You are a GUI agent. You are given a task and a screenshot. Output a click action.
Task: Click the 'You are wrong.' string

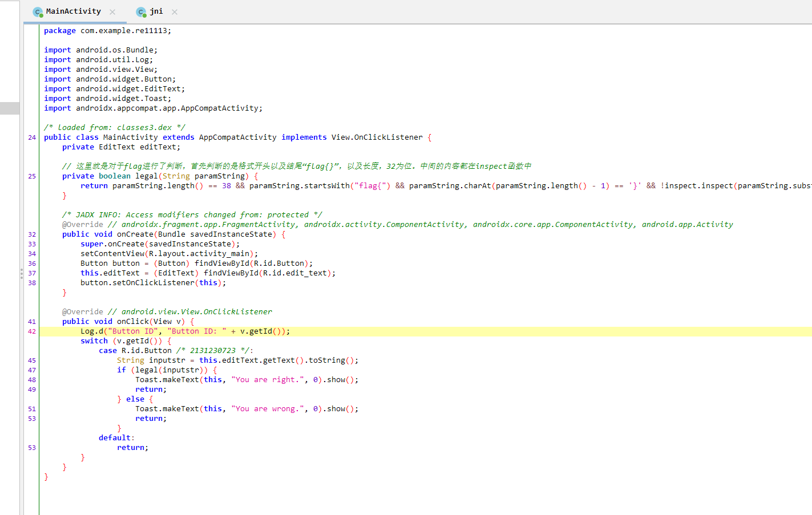[x=267, y=409]
